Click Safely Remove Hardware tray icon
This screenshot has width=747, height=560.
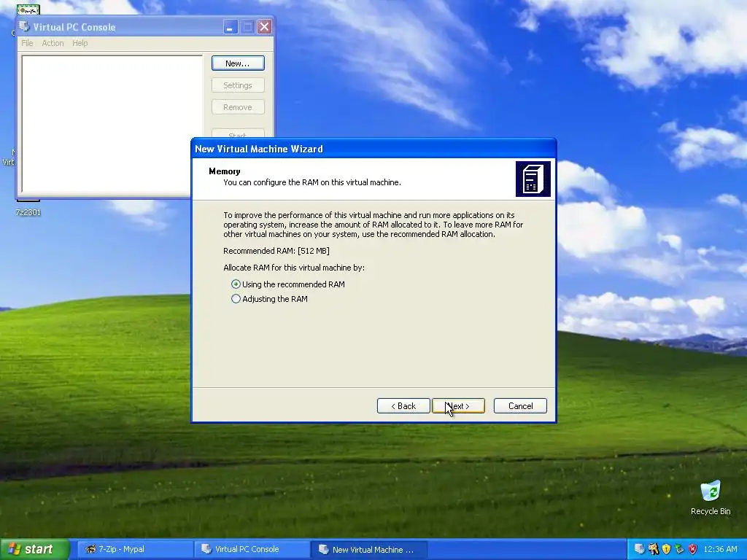point(679,549)
